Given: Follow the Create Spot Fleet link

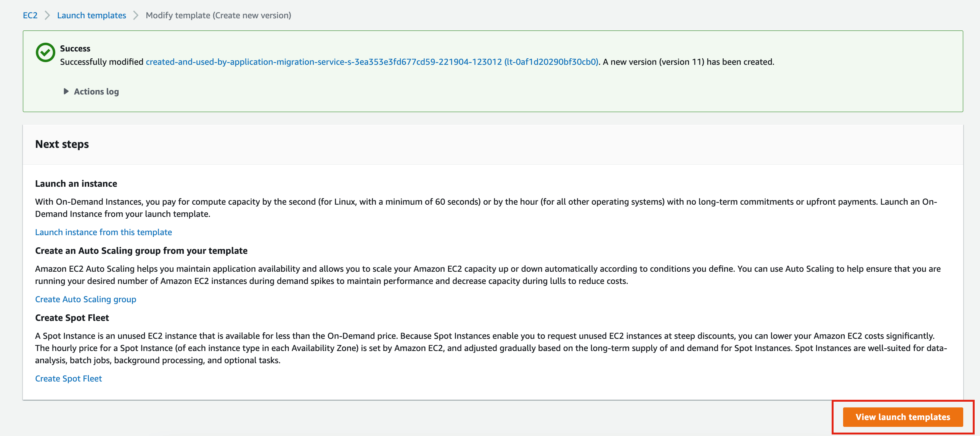Looking at the screenshot, I should [x=69, y=378].
